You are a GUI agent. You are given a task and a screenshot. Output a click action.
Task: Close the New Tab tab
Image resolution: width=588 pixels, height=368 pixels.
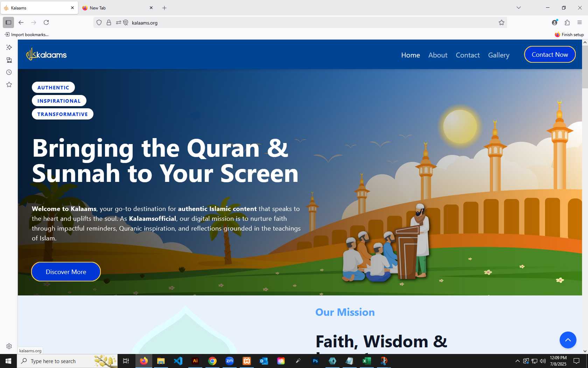pos(151,8)
